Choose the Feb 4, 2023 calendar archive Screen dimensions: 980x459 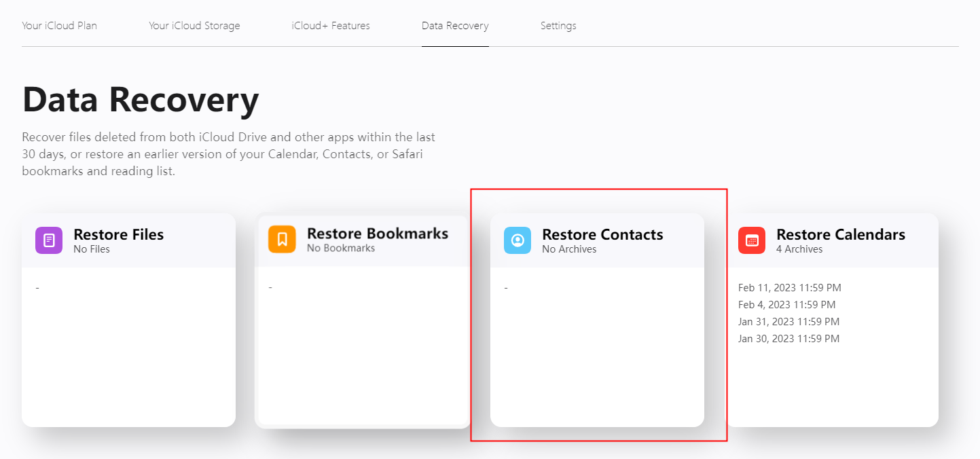786,304
